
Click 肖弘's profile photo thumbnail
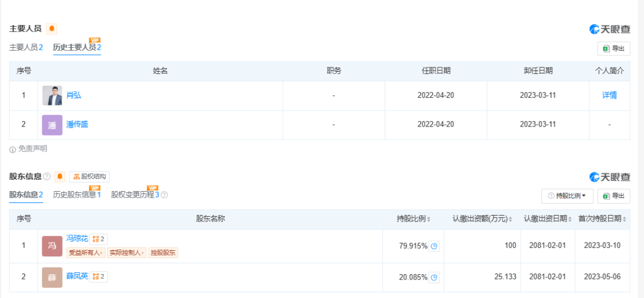click(52, 96)
